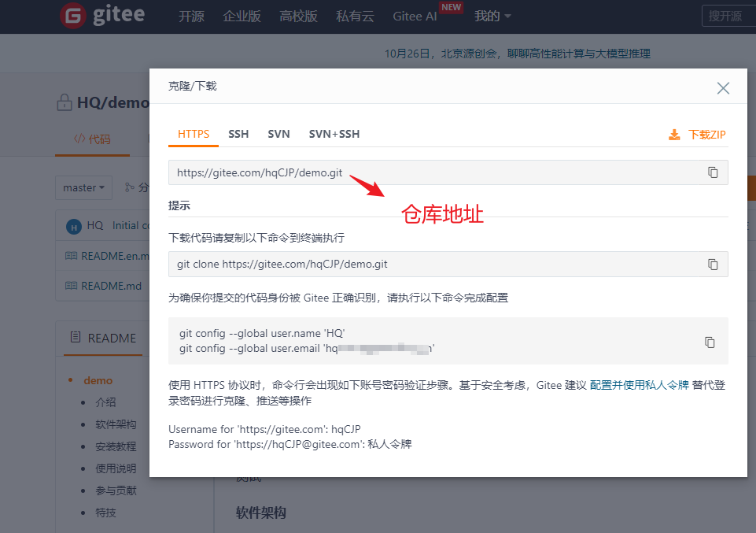Open the README.md file
This screenshot has height=533, width=756.
pos(112,286)
